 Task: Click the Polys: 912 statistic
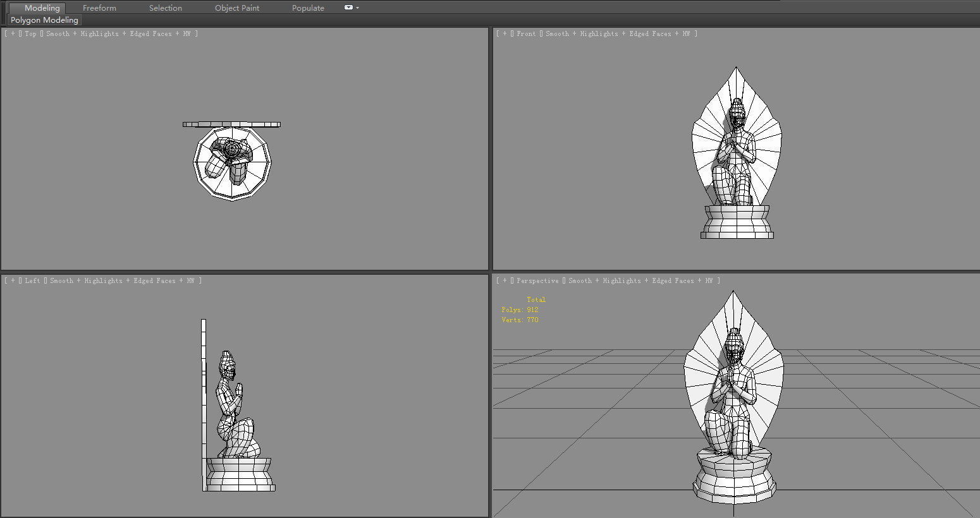tap(520, 310)
